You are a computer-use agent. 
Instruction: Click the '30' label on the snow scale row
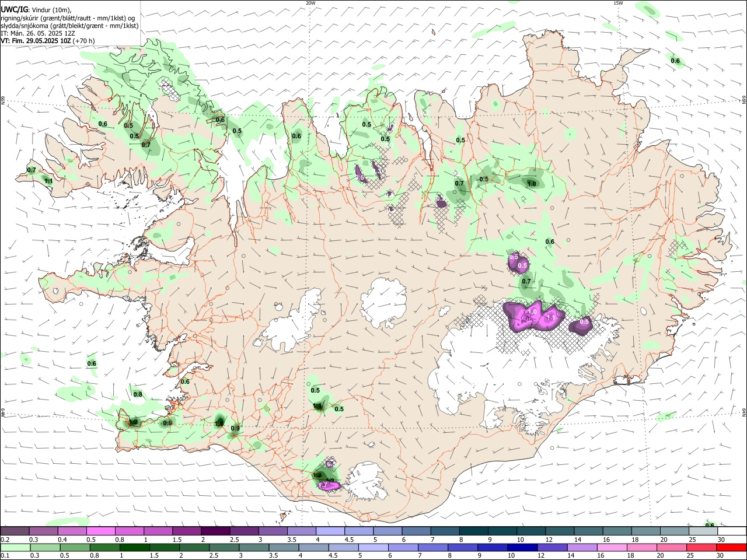pyautogui.click(x=721, y=540)
